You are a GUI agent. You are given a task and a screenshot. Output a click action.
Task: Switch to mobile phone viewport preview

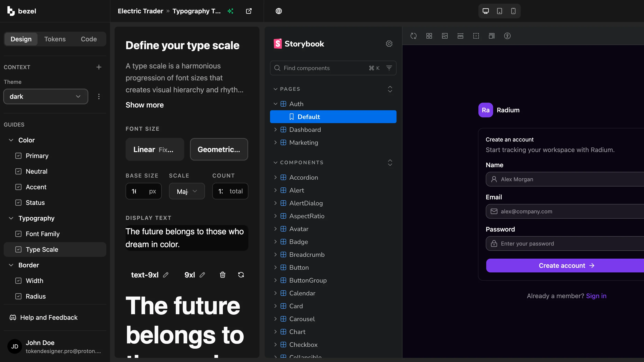pyautogui.click(x=513, y=11)
